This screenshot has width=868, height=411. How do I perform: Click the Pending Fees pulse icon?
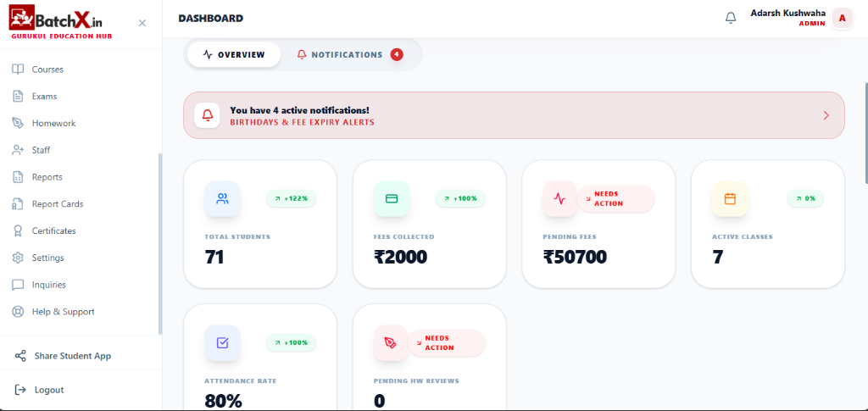[x=559, y=199]
